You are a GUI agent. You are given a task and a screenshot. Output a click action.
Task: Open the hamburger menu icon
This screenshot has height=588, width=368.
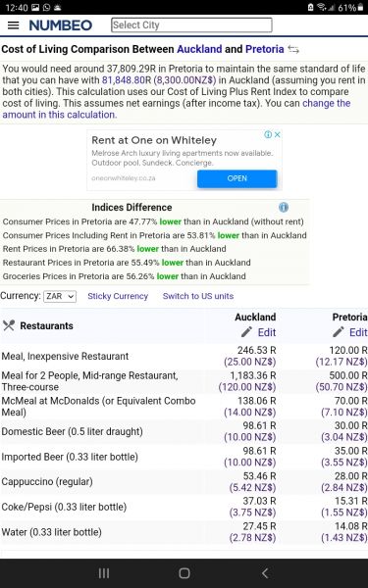coord(13,25)
